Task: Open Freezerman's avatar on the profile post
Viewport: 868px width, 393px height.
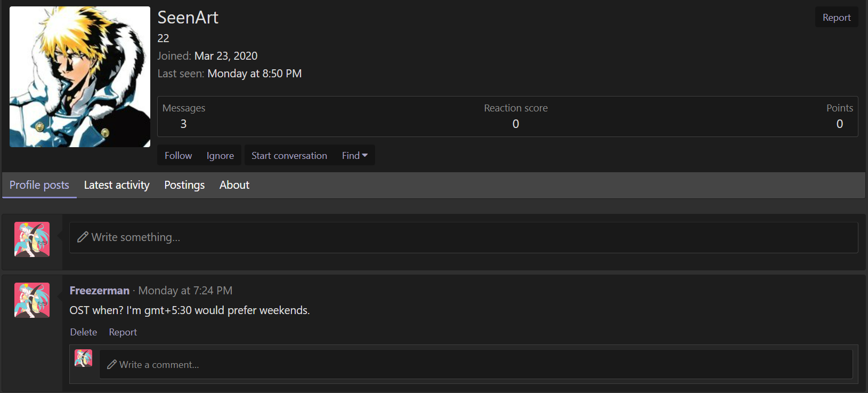Action: click(x=32, y=300)
